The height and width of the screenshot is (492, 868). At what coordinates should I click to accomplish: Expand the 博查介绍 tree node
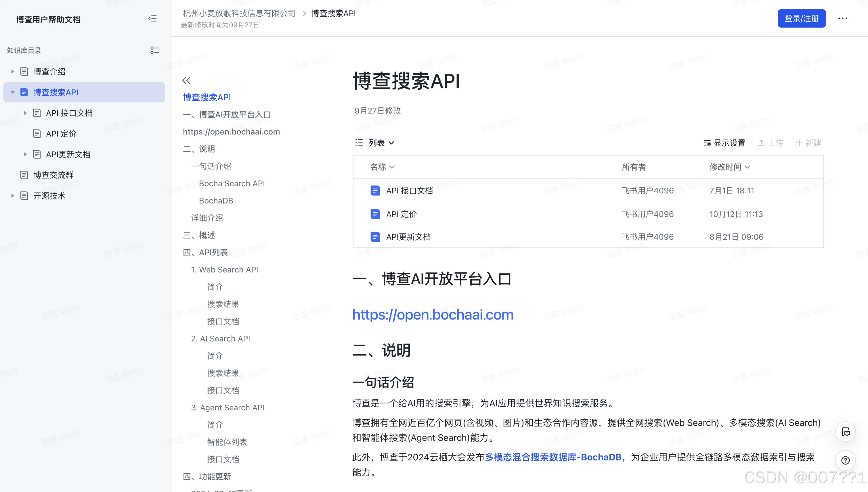[x=13, y=72]
